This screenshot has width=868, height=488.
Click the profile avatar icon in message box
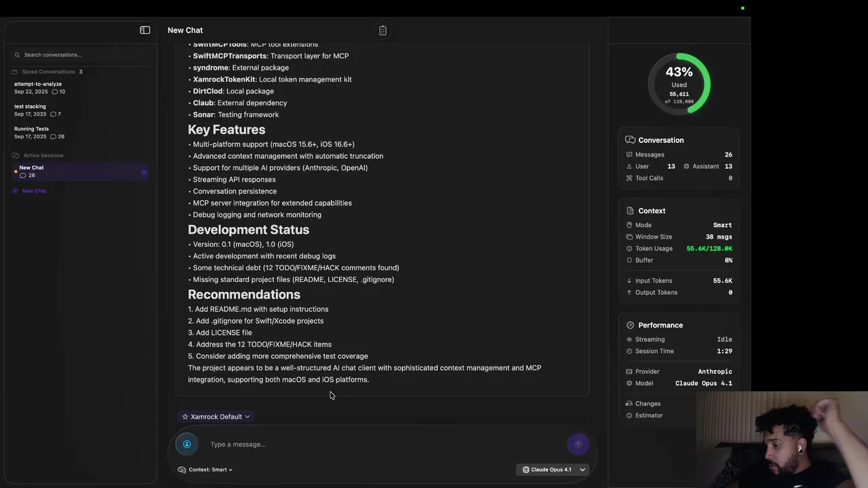coord(187,444)
